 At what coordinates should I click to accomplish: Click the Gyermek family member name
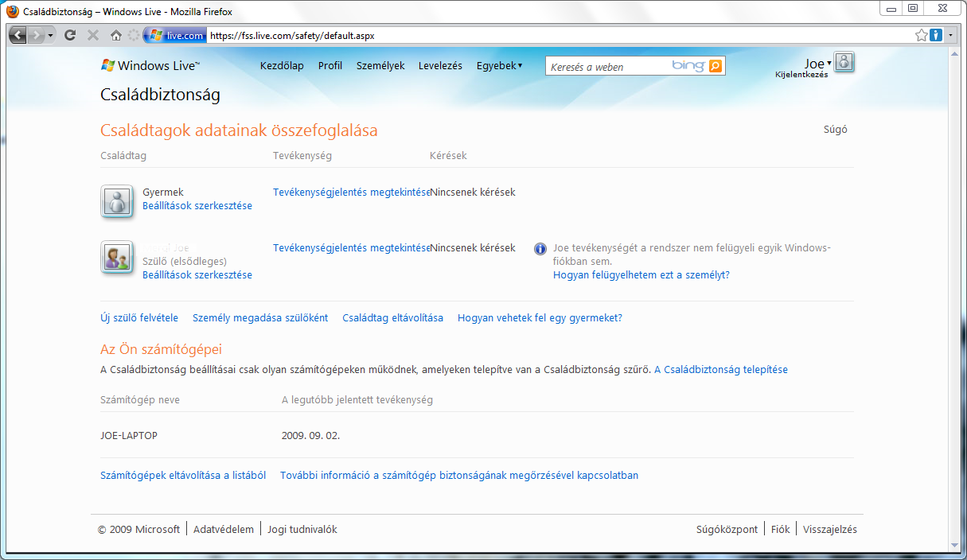point(163,192)
